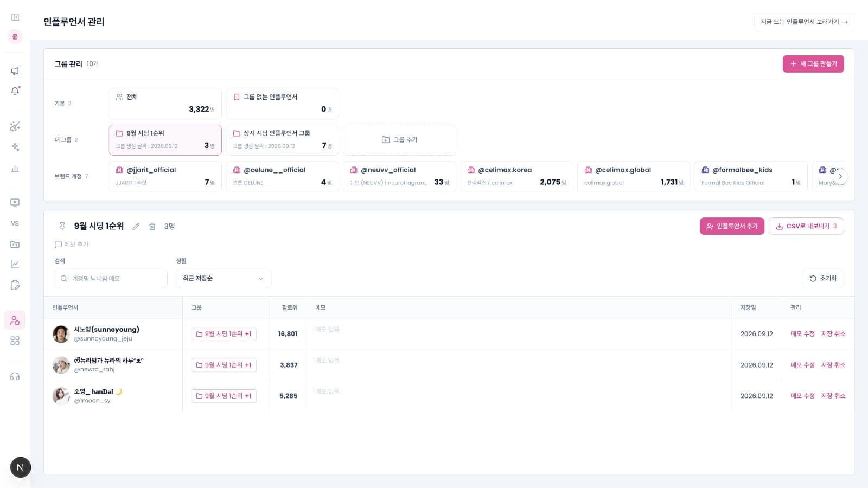
Task: Click the 초기화 reset button
Action: tap(823, 278)
